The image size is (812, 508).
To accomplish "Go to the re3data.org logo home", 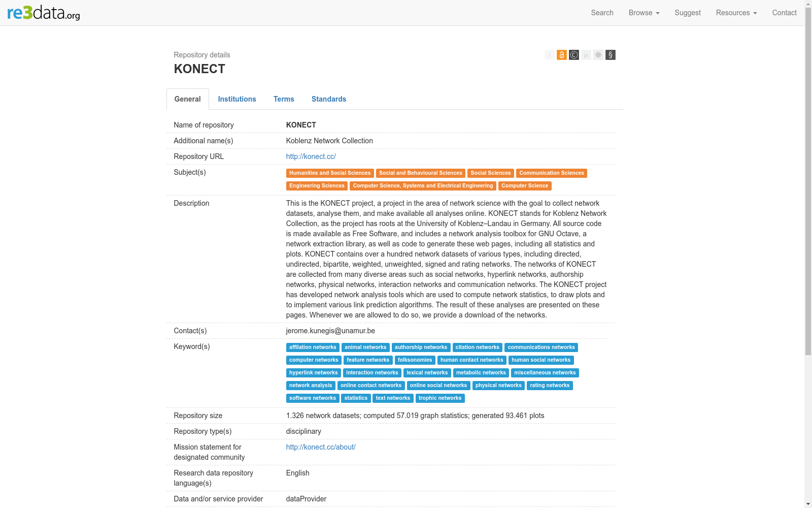I will pos(44,13).
